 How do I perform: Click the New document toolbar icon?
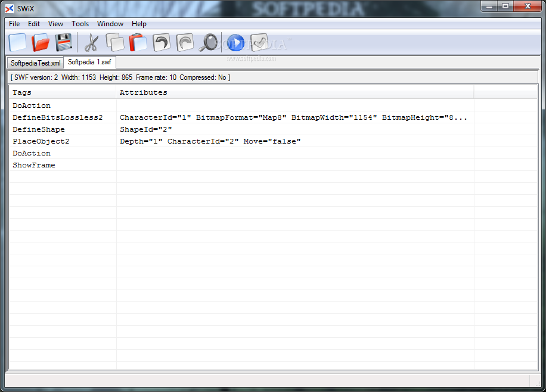17,42
